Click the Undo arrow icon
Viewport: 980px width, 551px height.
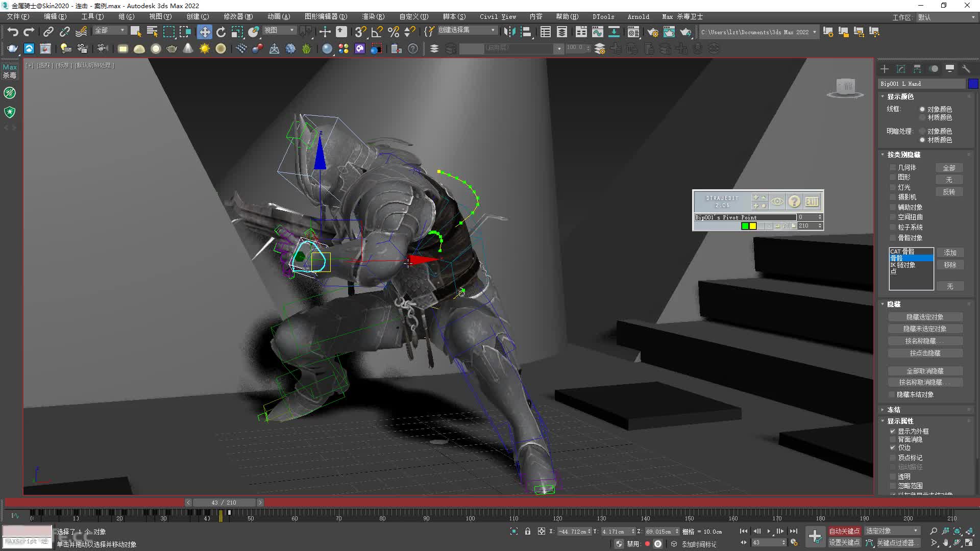pos(13,32)
